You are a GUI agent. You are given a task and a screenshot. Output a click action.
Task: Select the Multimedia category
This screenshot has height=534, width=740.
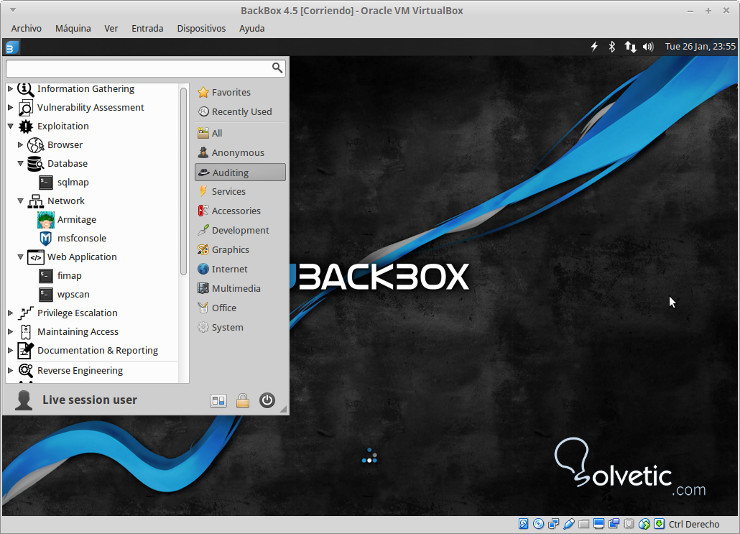pos(240,288)
